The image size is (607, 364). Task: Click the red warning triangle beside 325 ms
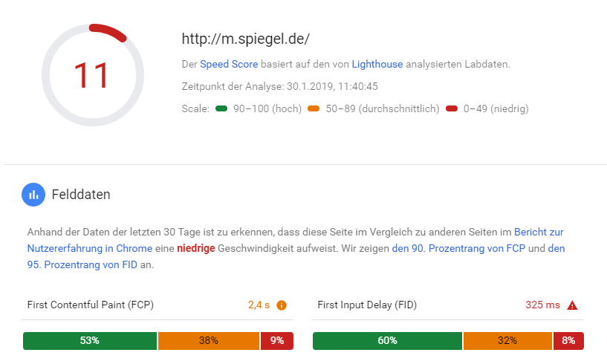(x=572, y=305)
